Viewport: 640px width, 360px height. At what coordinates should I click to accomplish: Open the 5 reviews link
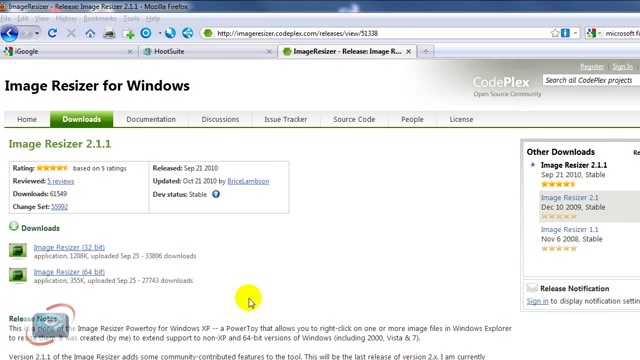pyautogui.click(x=60, y=181)
